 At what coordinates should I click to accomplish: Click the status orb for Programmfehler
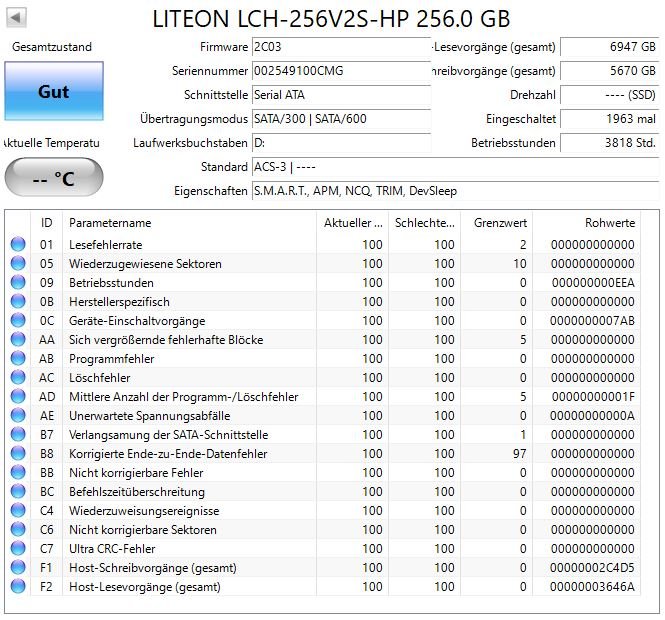[x=17, y=359]
